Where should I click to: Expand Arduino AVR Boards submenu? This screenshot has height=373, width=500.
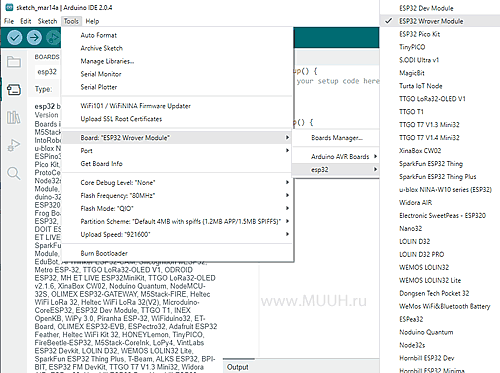[336, 157]
